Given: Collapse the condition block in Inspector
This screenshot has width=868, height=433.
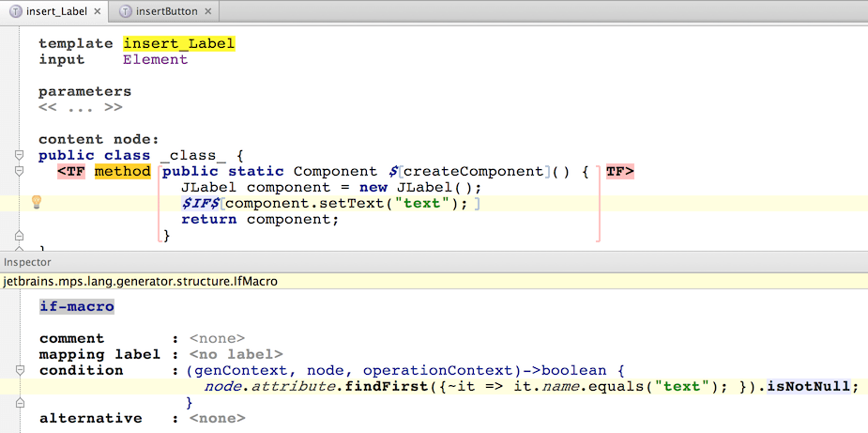Looking at the screenshot, I should click(x=20, y=369).
